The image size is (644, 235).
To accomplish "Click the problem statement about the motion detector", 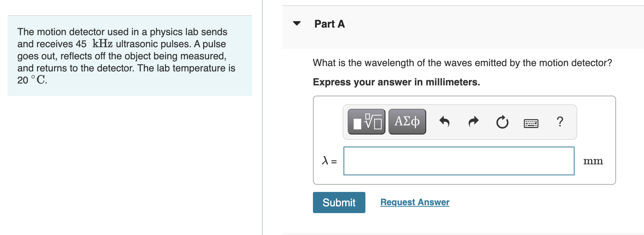I will coord(126,56).
